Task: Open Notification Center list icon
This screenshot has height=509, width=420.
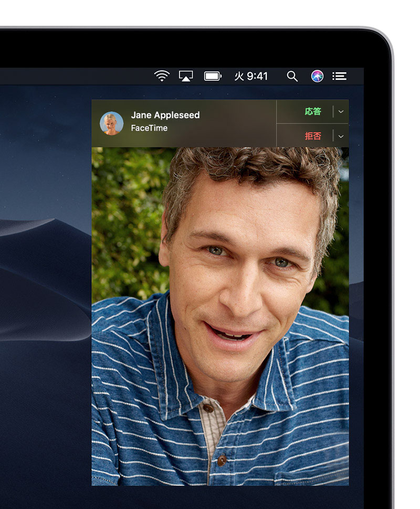Action: pyautogui.click(x=339, y=76)
